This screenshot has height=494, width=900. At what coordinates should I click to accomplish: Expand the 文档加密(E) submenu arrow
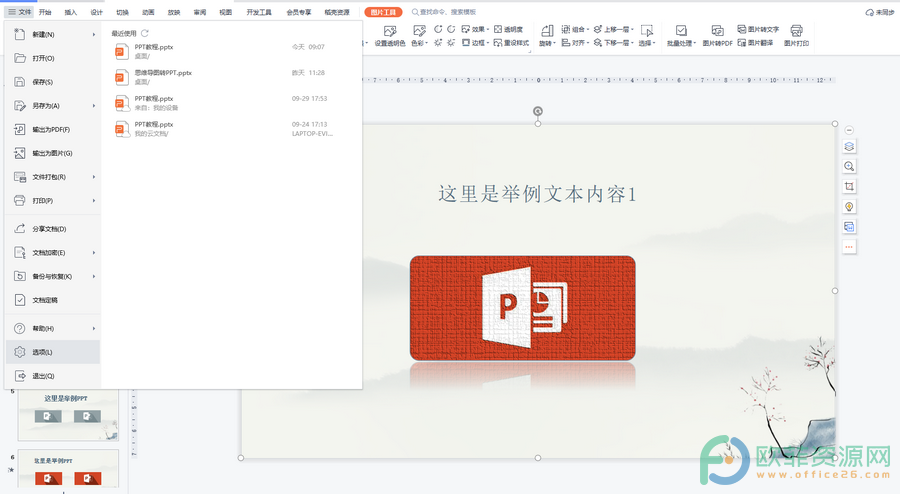point(94,252)
